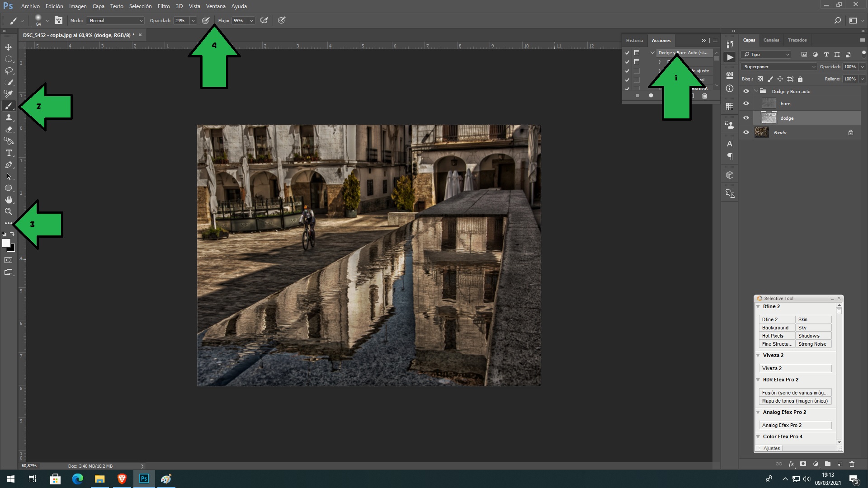
Task: Click the Move tool at top
Action: (x=8, y=47)
